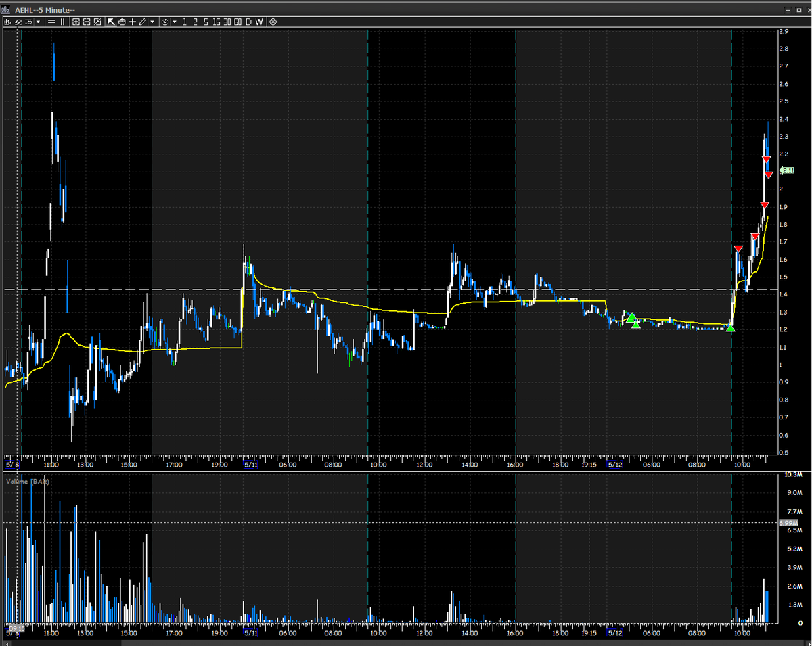Expand the dropdown arrow beside chart settings icon
This screenshot has height=646, width=812.
point(38,22)
